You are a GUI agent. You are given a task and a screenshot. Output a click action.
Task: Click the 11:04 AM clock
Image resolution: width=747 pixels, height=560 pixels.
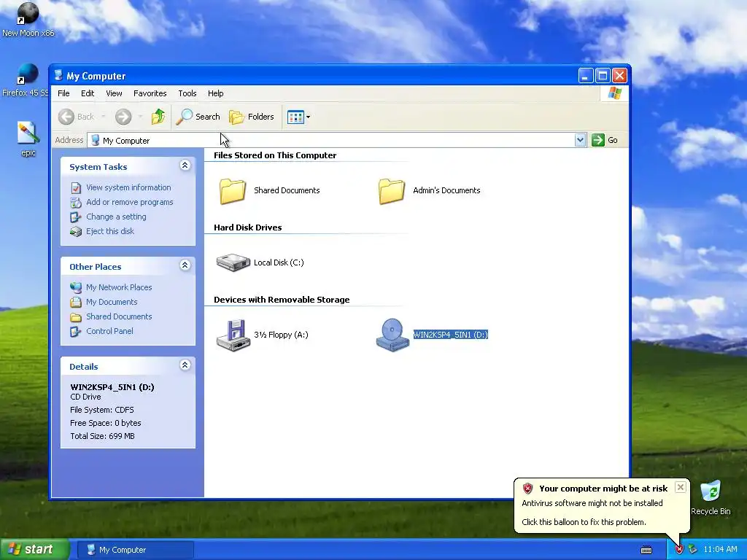click(x=720, y=549)
